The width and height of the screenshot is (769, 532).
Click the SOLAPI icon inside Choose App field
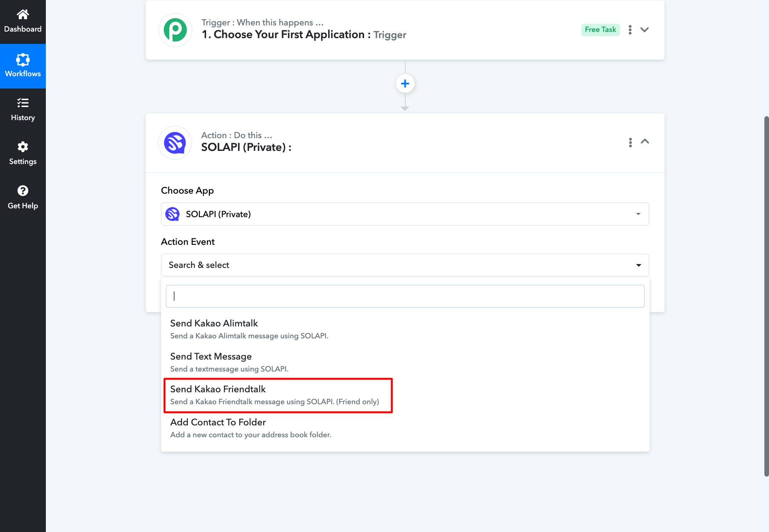173,214
